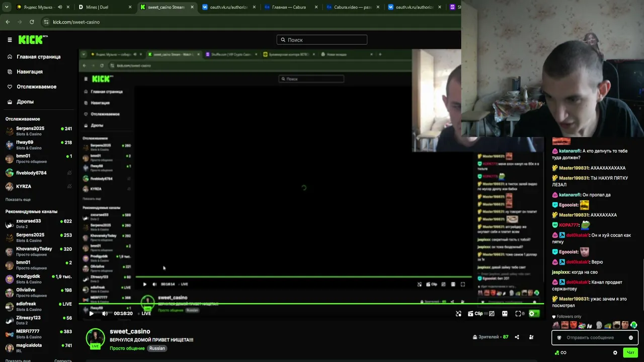Insert the grey NPC head emote
The image size is (644, 362).
(x=599, y=325)
